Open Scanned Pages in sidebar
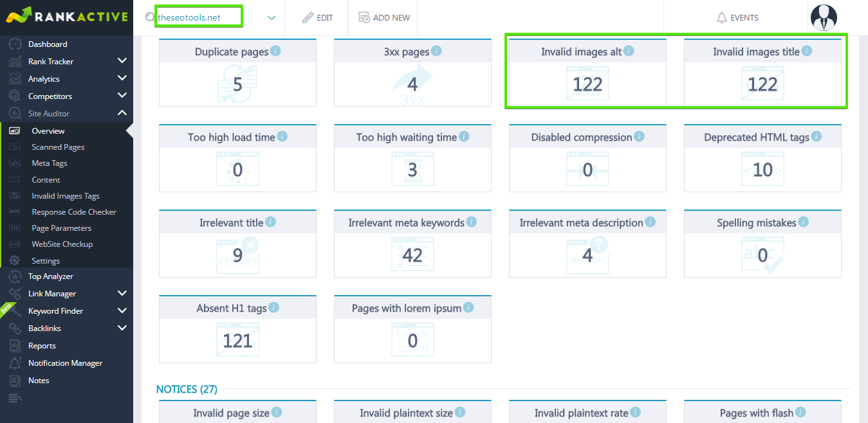 click(x=58, y=147)
